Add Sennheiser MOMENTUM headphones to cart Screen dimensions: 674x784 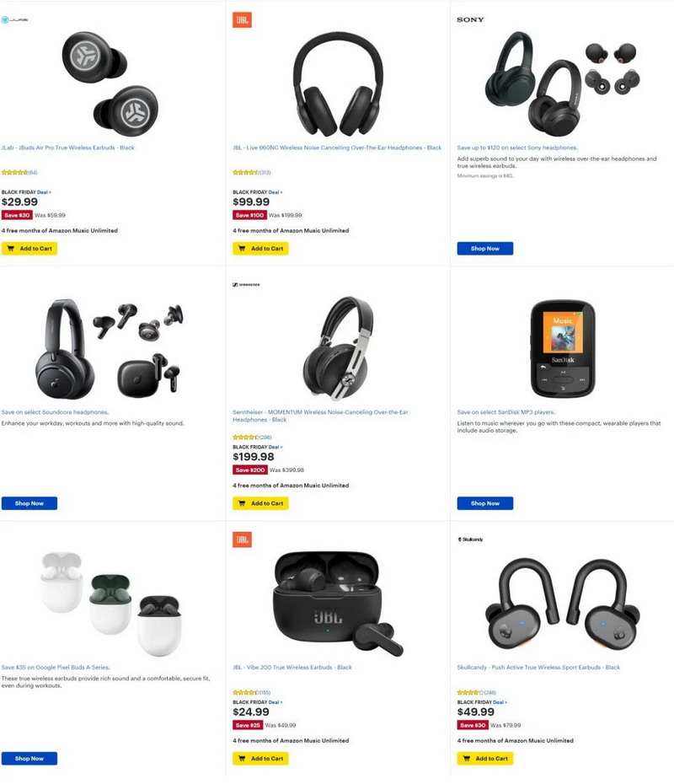(x=260, y=503)
